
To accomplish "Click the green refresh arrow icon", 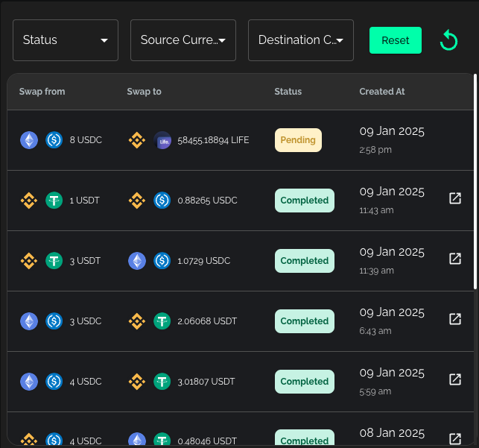I will click(x=448, y=40).
